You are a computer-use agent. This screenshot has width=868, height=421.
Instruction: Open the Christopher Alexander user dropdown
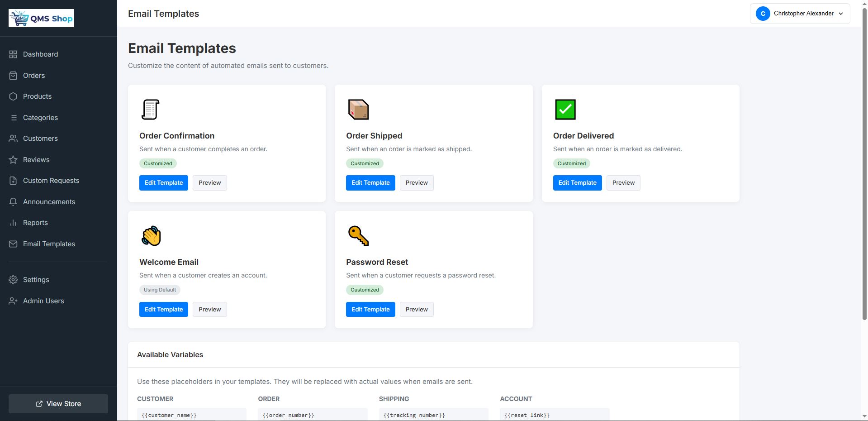800,14
